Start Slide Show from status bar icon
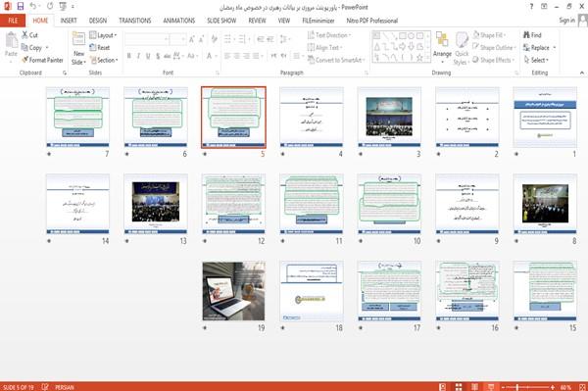 pos(491,387)
